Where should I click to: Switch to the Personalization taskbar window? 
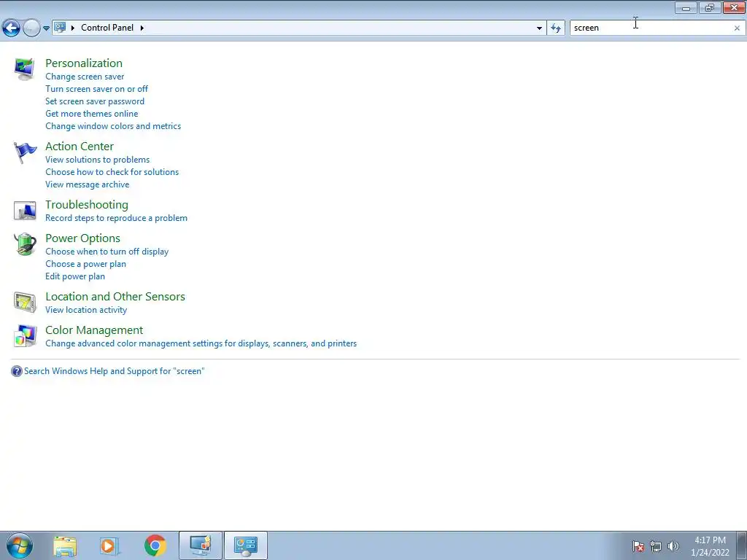(201, 545)
